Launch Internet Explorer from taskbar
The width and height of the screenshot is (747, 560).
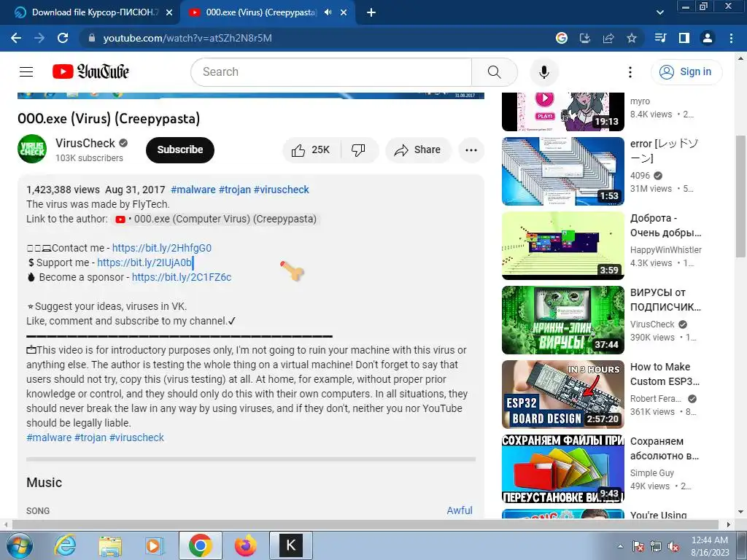[x=64, y=545]
